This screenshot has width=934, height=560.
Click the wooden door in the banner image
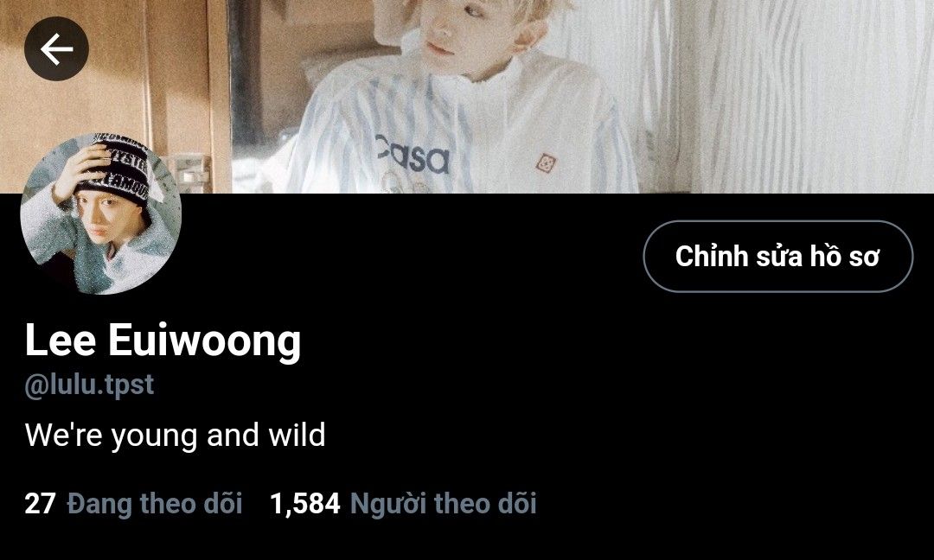[x=113, y=89]
